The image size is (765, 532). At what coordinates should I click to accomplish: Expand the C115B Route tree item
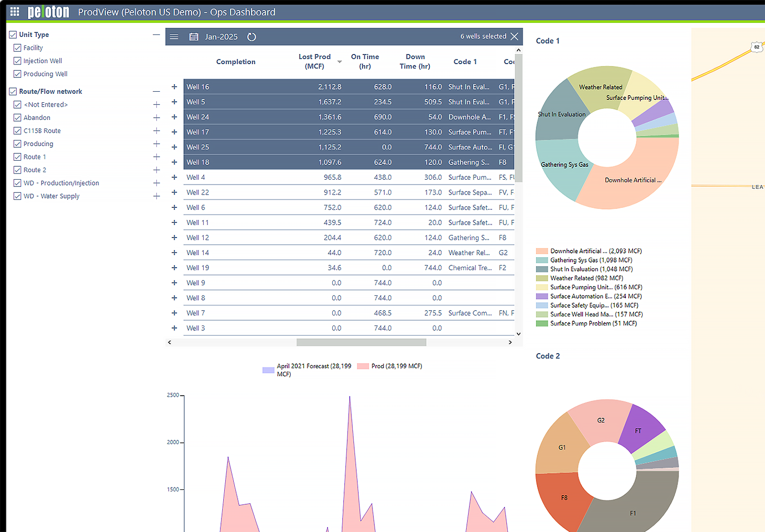[156, 130]
